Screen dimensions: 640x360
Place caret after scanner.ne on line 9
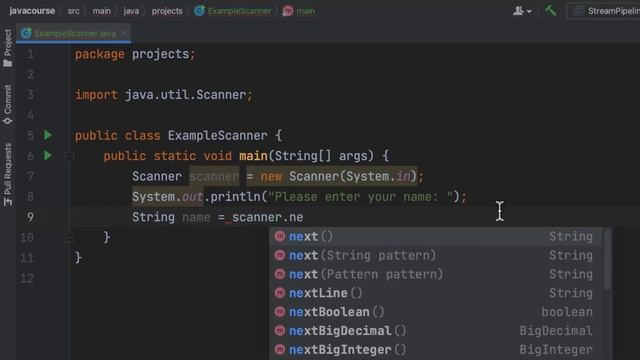pos(304,217)
